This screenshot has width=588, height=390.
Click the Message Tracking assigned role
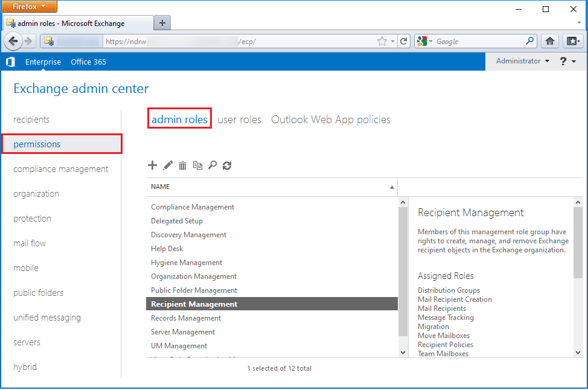tap(446, 318)
